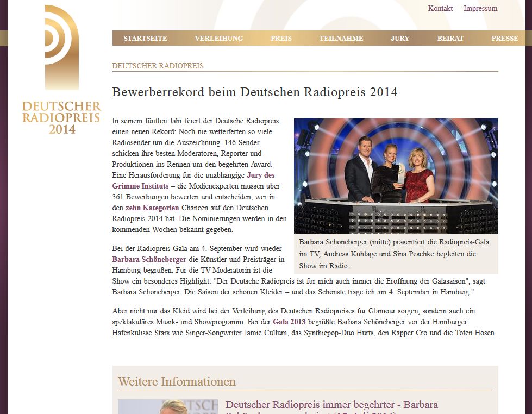Image resolution: width=532 pixels, height=414 pixels.
Task: Select Preis in the navigation bar
Action: point(281,39)
